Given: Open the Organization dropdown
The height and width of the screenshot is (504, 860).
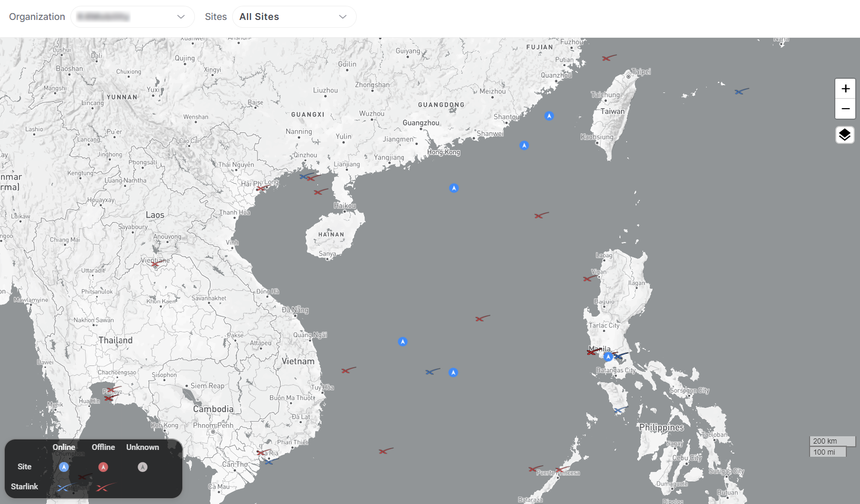Looking at the screenshot, I should click(132, 17).
